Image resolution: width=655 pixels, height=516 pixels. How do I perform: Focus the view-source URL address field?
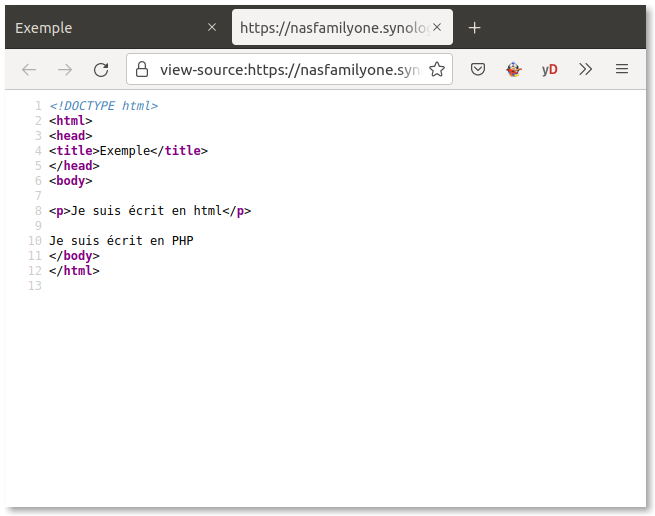click(289, 69)
